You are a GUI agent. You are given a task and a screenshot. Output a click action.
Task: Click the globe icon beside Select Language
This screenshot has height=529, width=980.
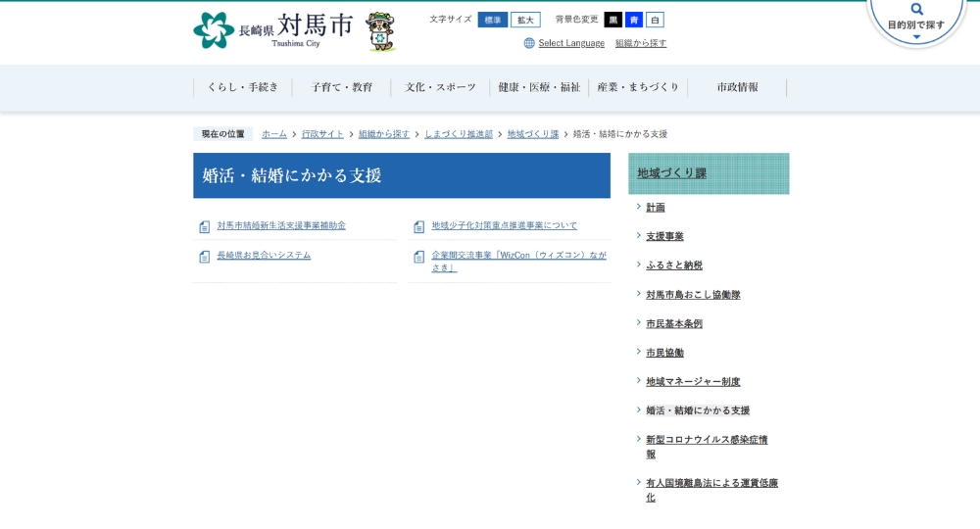click(529, 43)
